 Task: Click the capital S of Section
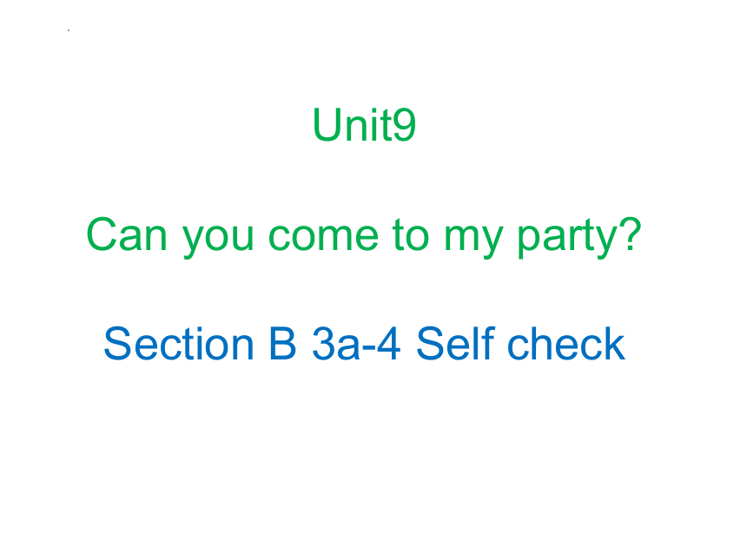[117, 343]
